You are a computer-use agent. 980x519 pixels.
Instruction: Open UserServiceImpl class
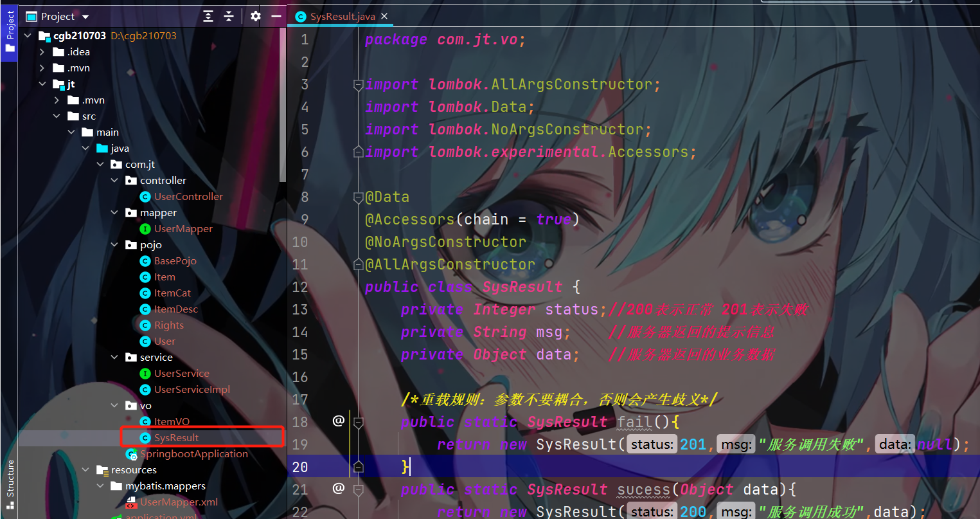pyautogui.click(x=192, y=389)
